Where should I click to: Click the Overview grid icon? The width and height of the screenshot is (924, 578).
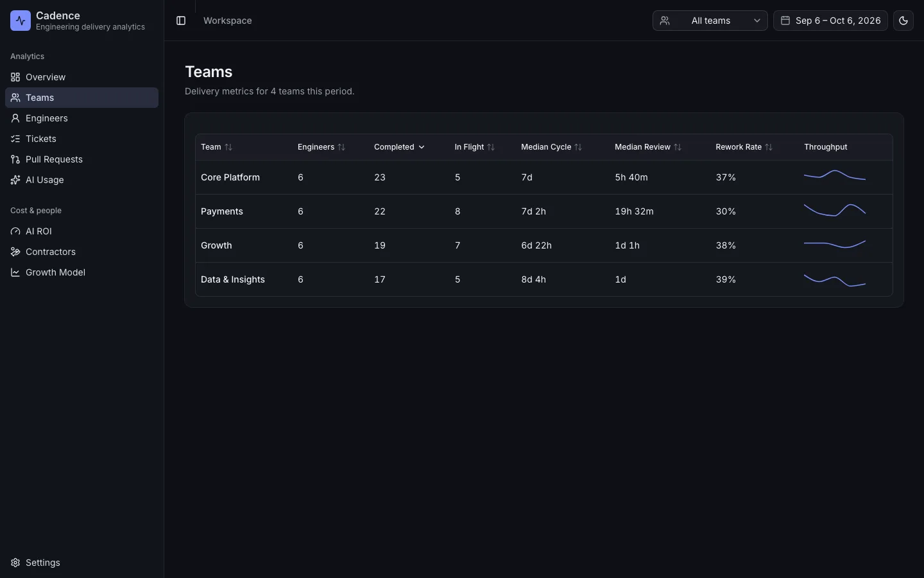[x=15, y=77]
